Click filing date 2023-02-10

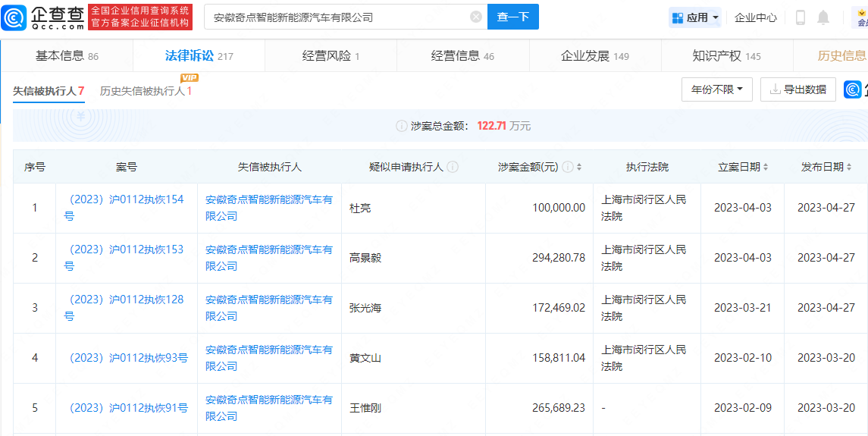(x=742, y=359)
